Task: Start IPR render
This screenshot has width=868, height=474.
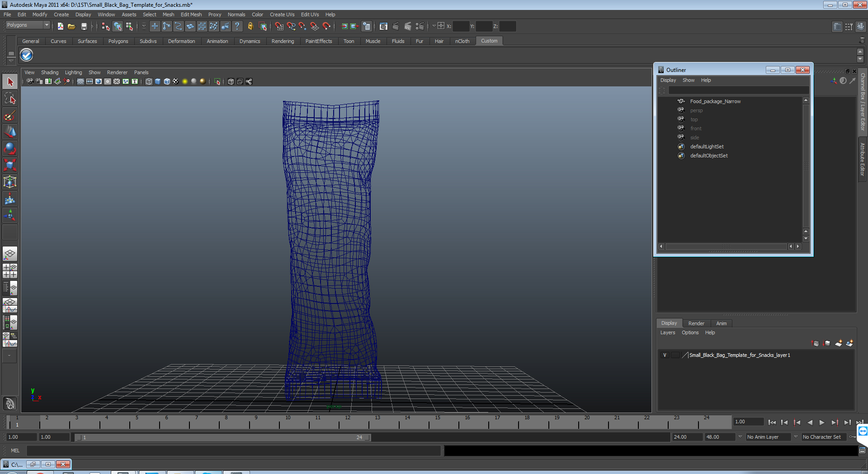Action: 408,27
